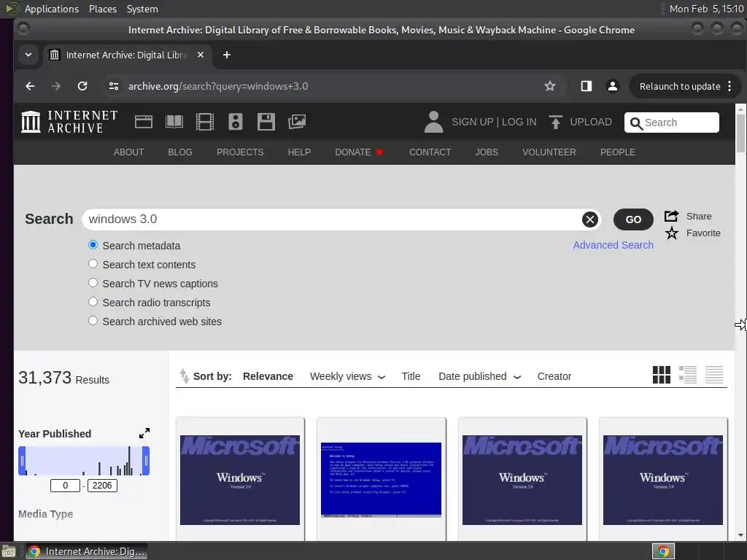Viewport: 747px width, 560px height.
Task: Toggle sort direction arrows icon
Action: 185,376
